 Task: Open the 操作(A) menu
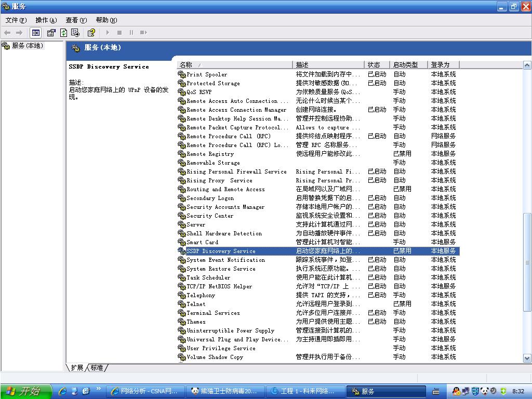pyautogui.click(x=46, y=20)
